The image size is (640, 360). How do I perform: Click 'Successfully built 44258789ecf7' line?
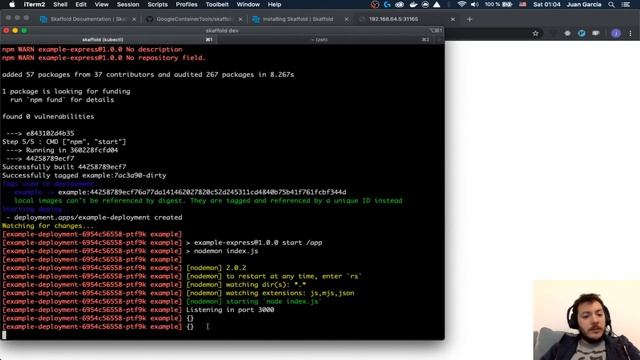coord(64,167)
